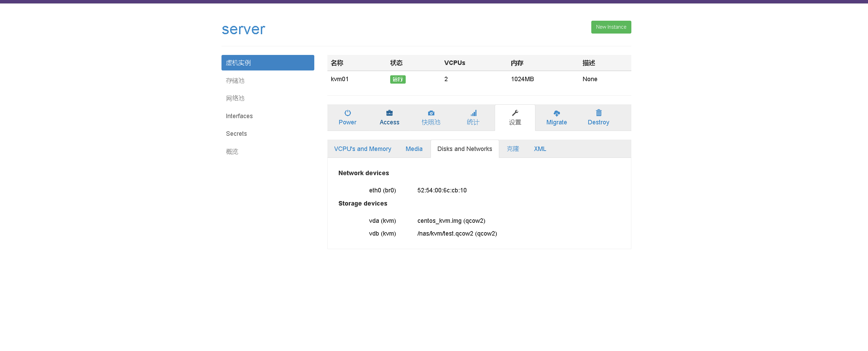Click the 状态 column header
The width and height of the screenshot is (868, 351).
click(396, 63)
